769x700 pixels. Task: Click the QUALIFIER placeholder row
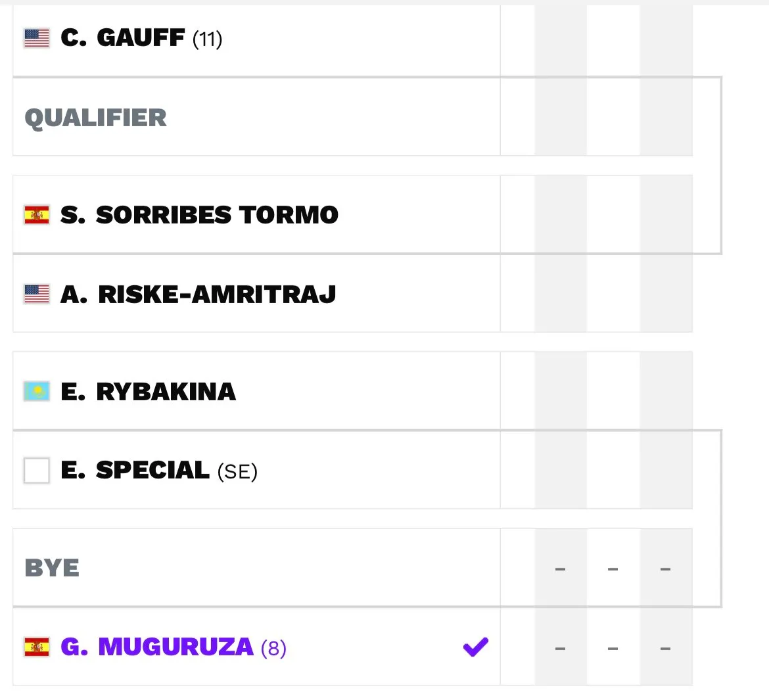coord(352,117)
